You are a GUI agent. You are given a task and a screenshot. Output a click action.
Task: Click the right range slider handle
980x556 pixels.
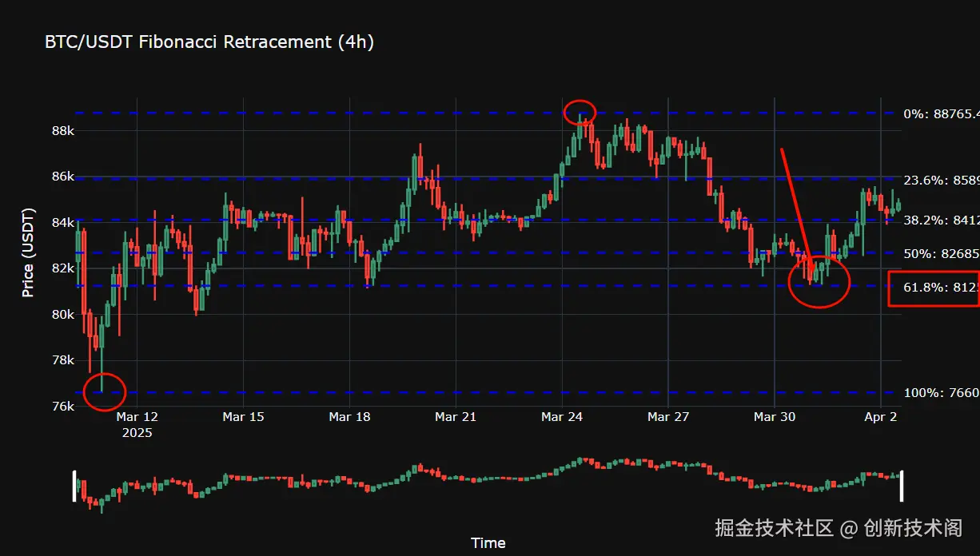pos(902,486)
